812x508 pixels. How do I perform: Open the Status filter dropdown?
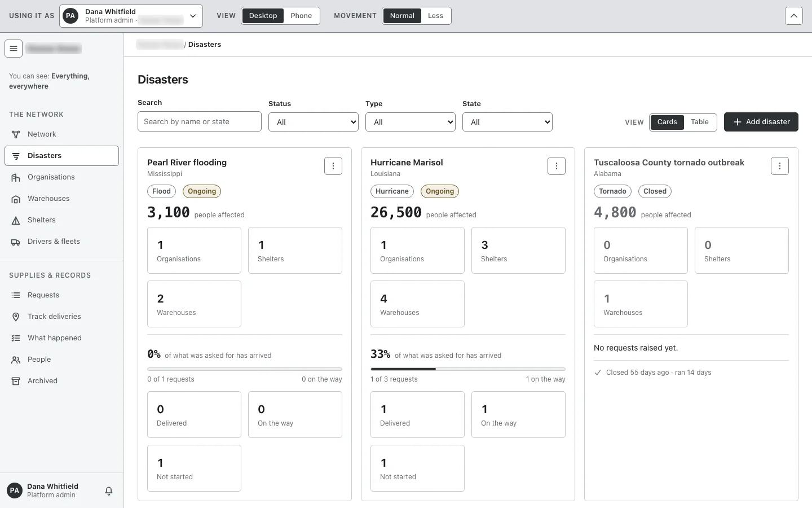(x=314, y=122)
